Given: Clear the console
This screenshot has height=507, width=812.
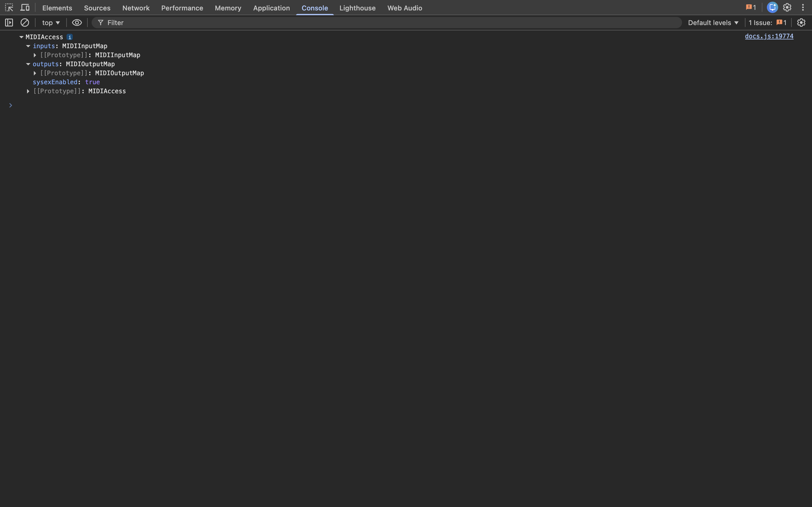Looking at the screenshot, I should (25, 23).
